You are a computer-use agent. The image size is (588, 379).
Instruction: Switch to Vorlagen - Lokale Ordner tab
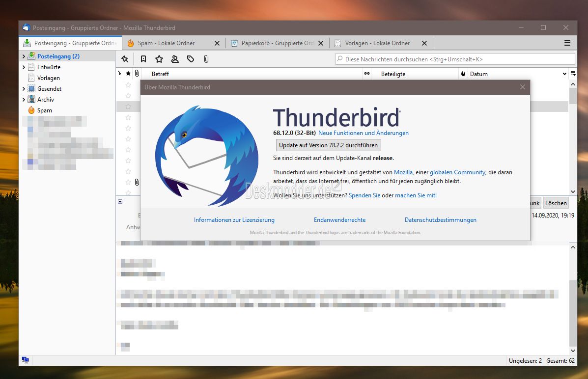click(381, 43)
